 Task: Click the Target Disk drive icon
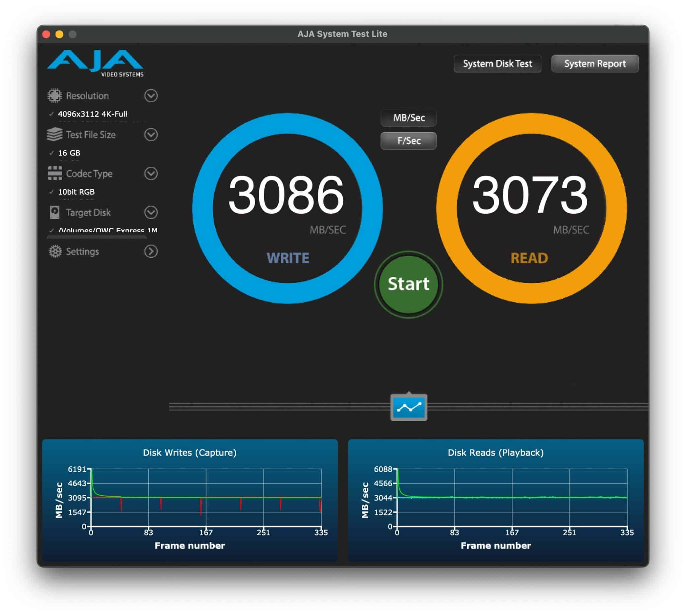[x=55, y=213]
